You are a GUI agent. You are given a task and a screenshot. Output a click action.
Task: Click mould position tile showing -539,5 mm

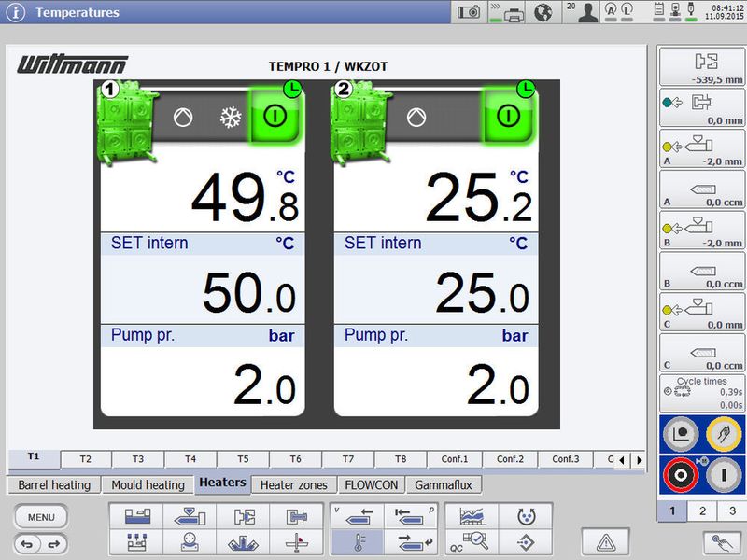pos(702,66)
